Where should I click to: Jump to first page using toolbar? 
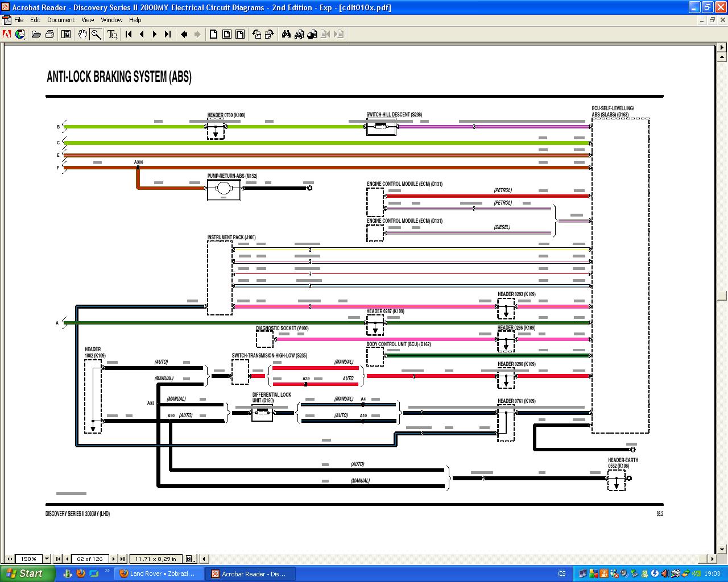tap(129, 35)
